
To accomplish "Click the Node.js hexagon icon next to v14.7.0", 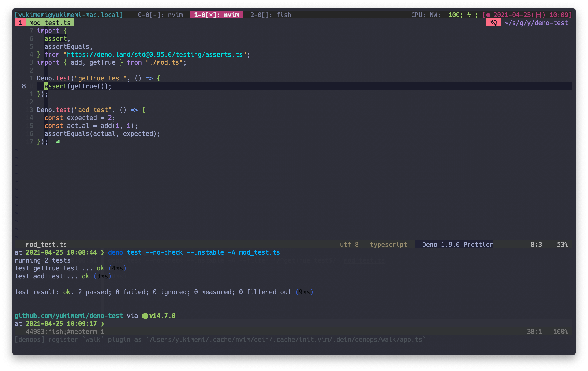I will coord(145,316).
